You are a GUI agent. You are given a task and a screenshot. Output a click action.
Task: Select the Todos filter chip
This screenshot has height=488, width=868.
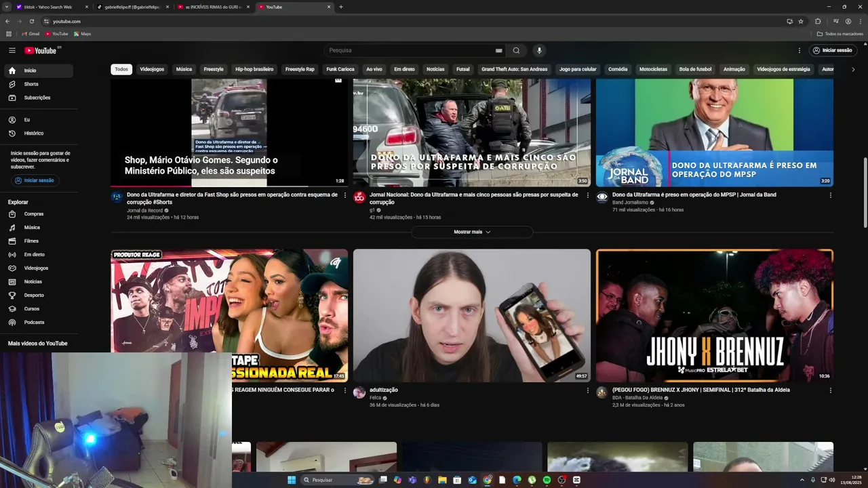[x=121, y=69]
